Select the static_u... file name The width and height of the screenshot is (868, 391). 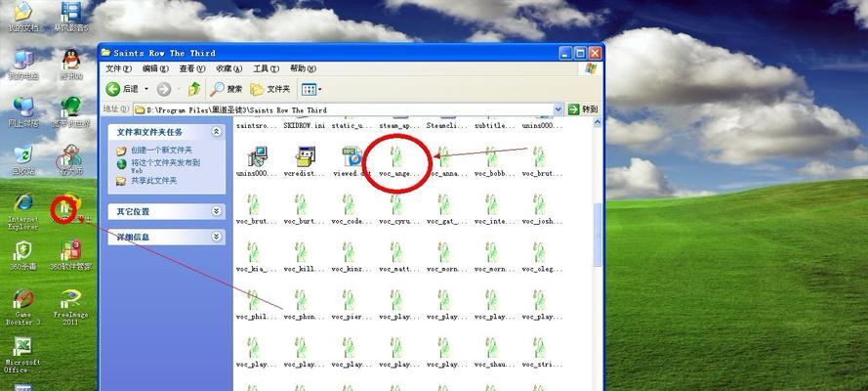pos(352,126)
